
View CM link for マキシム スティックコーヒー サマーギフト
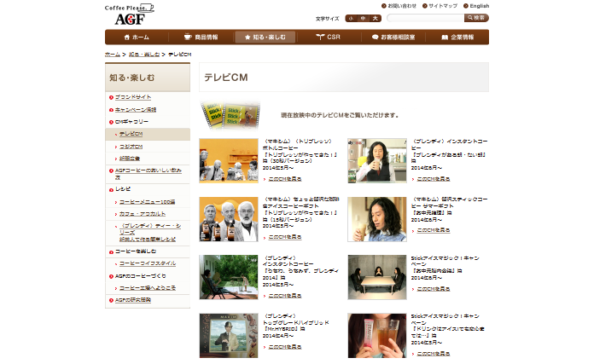click(434, 230)
